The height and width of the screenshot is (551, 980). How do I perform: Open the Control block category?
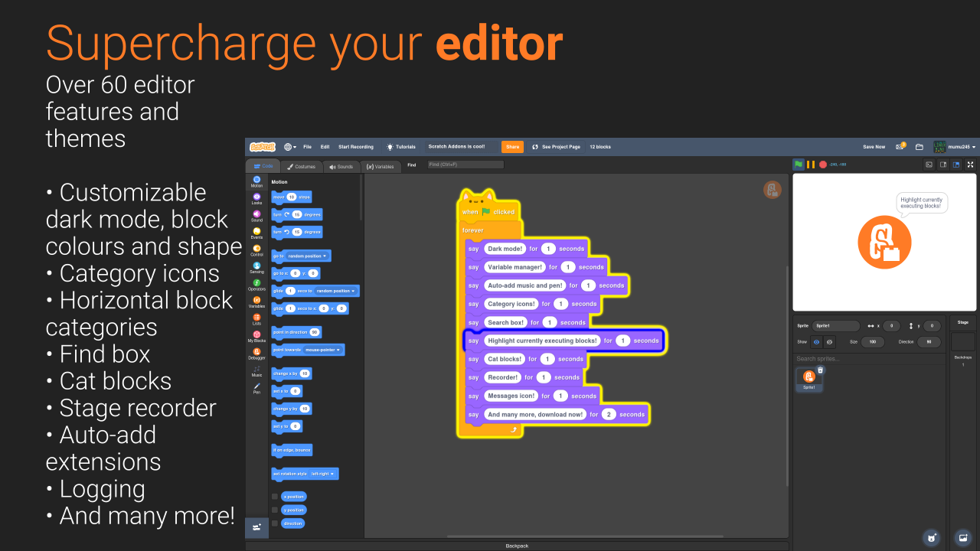(x=256, y=250)
